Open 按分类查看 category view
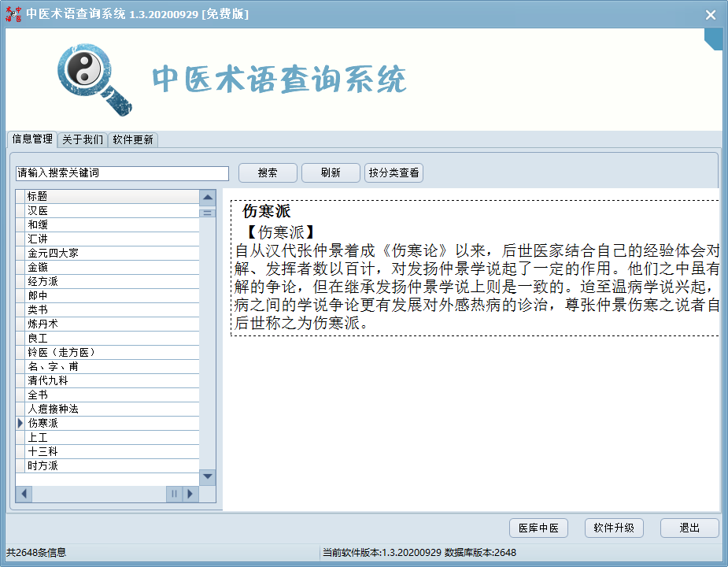 (394, 173)
